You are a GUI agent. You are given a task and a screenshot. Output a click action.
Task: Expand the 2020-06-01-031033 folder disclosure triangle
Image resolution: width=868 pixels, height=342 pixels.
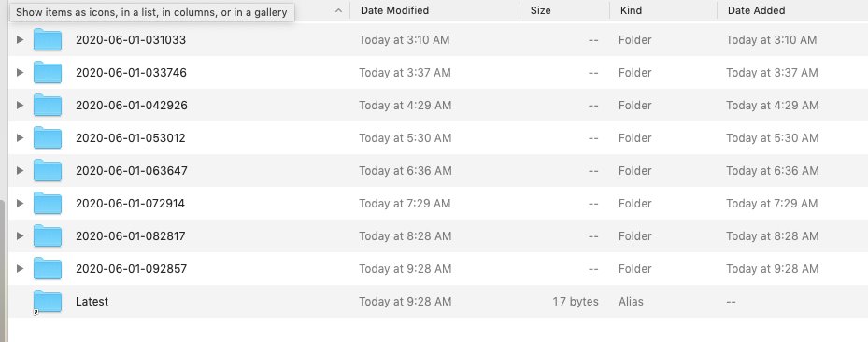coord(20,40)
